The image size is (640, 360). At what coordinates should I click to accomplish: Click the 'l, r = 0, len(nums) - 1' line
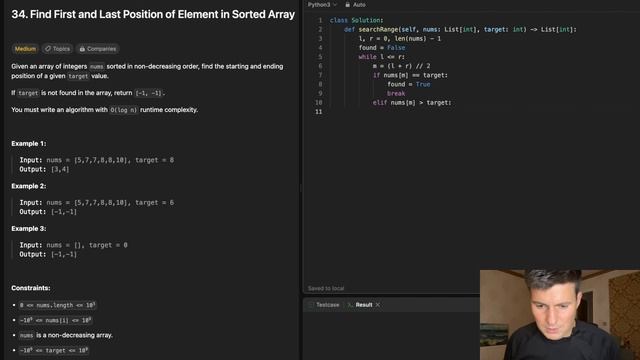coord(400,39)
